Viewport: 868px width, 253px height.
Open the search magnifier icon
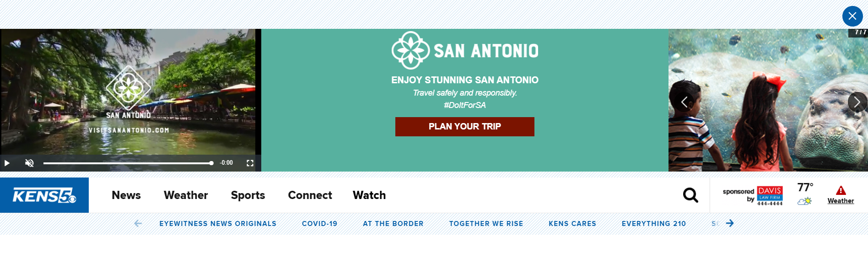[x=690, y=195]
